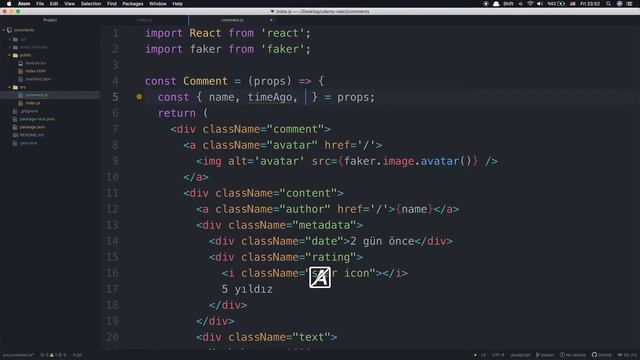This screenshot has width=640, height=360.
Task: Open the File menu
Action: tap(40, 4)
